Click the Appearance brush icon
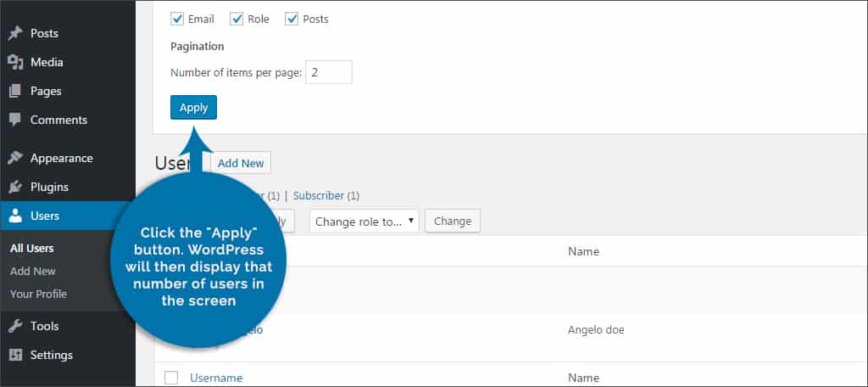This screenshot has width=868, height=387. (x=15, y=158)
